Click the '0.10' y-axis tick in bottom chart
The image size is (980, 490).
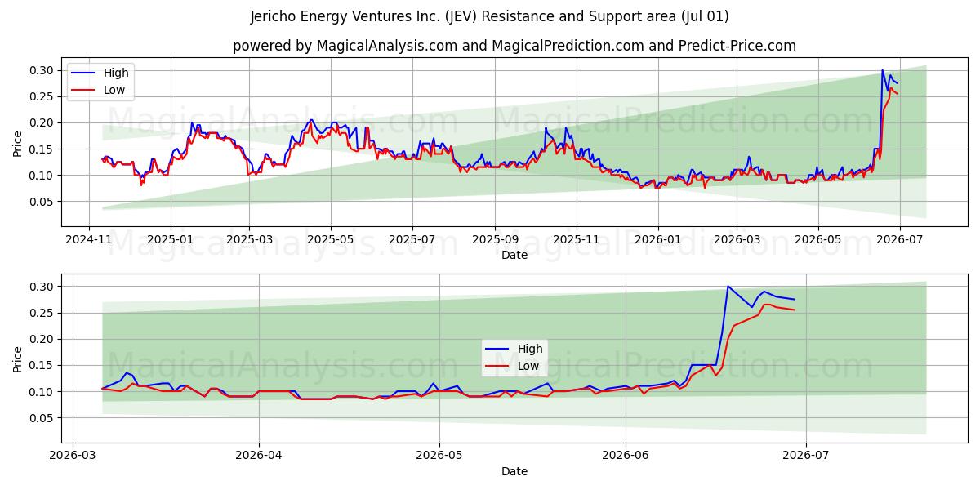click(x=42, y=392)
